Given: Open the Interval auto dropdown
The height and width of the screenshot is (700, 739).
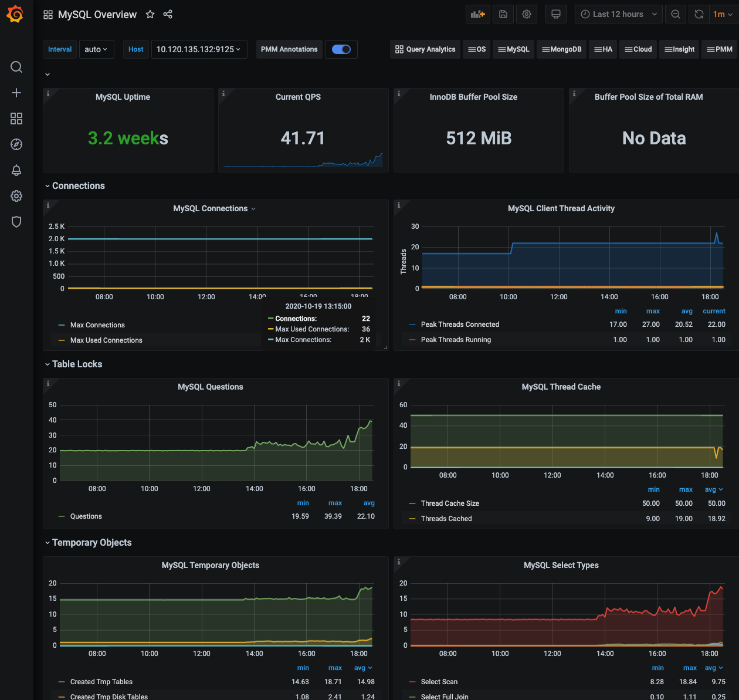Looking at the screenshot, I should (x=96, y=49).
